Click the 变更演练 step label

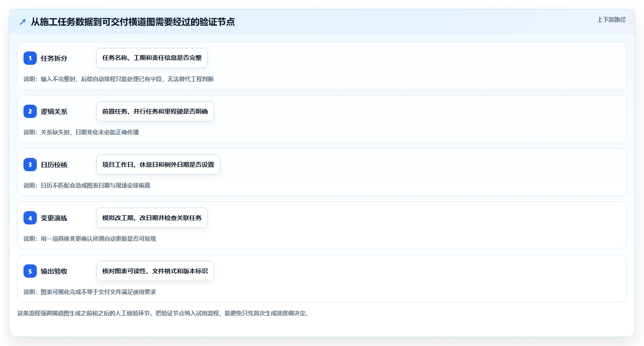pyautogui.click(x=54, y=218)
